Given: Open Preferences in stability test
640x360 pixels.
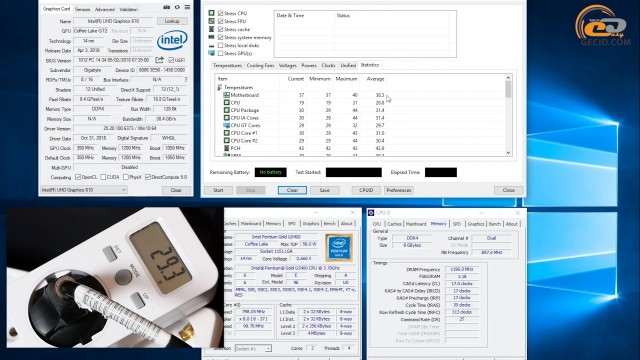Looking at the screenshot, I should [x=399, y=190].
